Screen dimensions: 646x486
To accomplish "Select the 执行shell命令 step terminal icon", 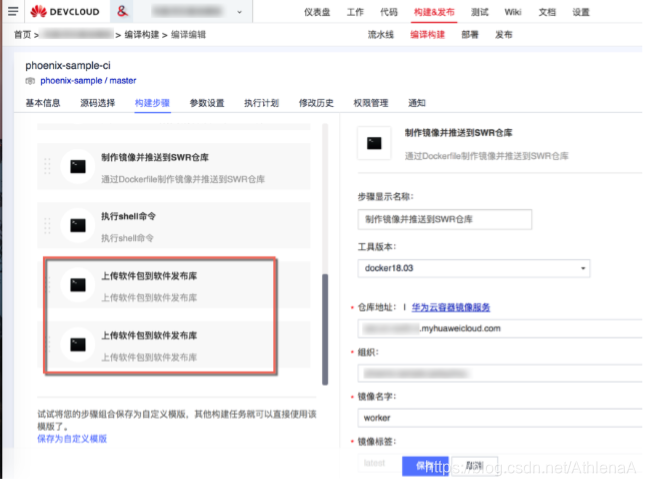I will (77, 225).
